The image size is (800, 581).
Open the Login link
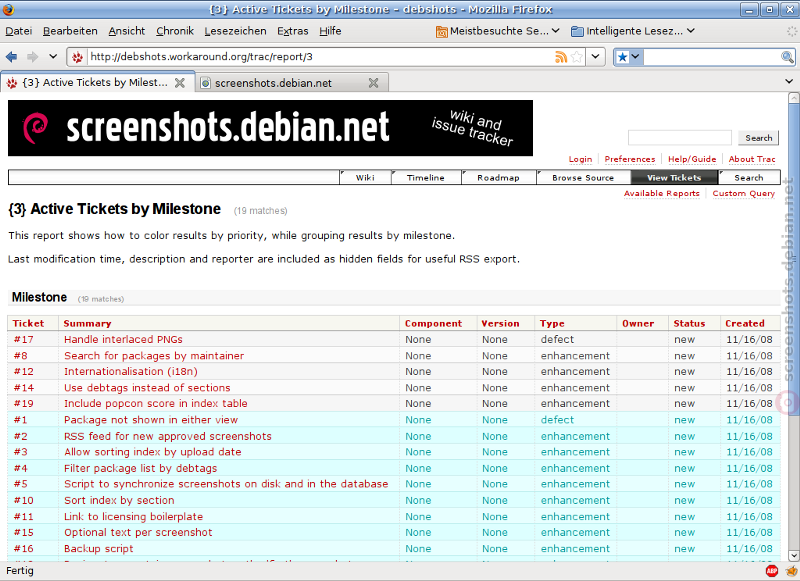click(x=581, y=159)
